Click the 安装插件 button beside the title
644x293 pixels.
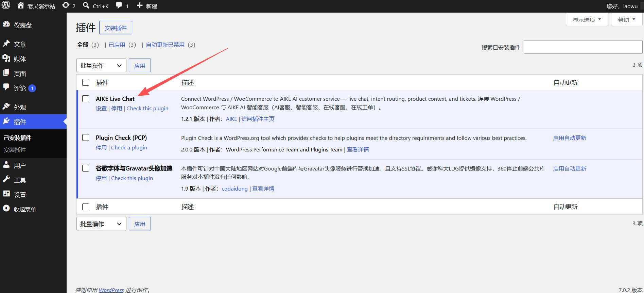[116, 28]
